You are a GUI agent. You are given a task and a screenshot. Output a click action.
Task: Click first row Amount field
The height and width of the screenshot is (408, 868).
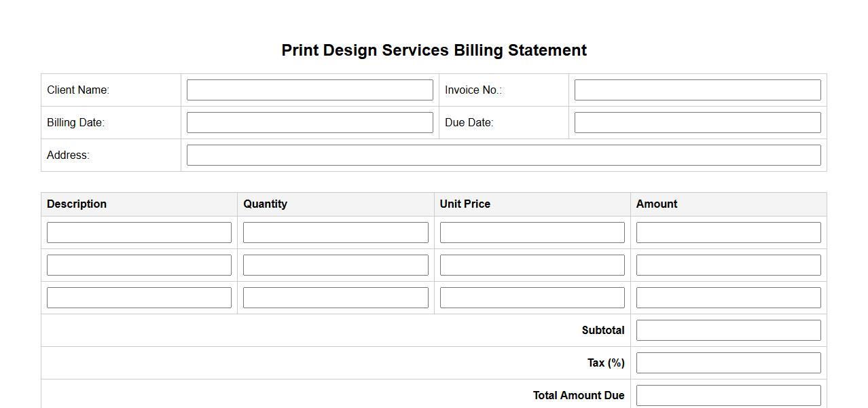pos(728,233)
